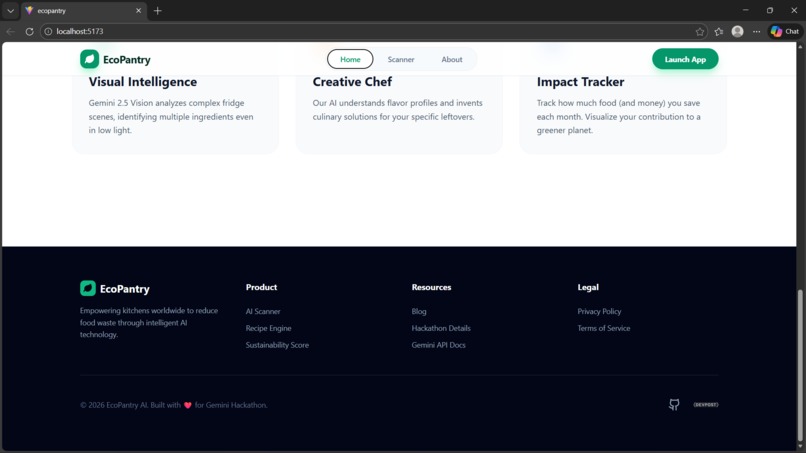
Task: Open a new browser tab
Action: 158,10
